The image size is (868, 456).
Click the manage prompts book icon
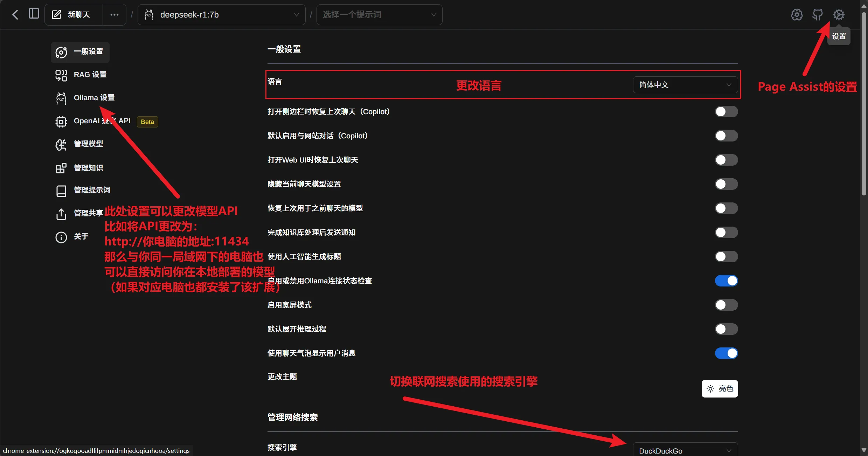tap(61, 191)
